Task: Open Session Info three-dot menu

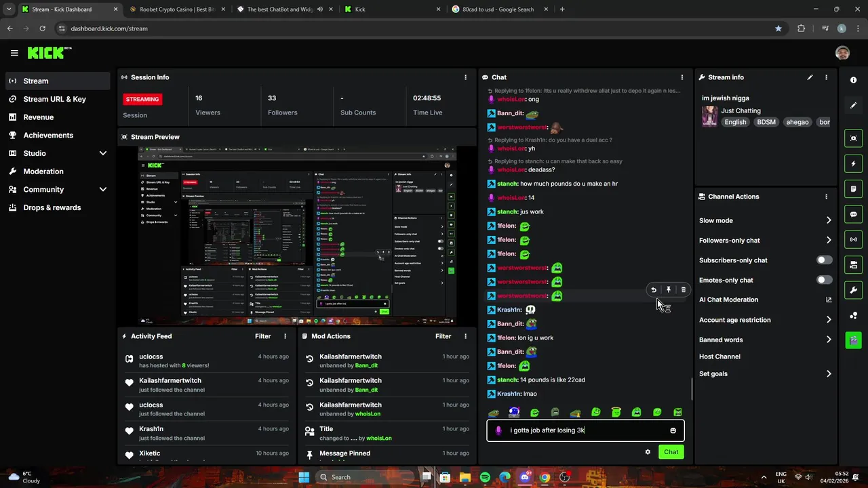Action: (x=465, y=77)
